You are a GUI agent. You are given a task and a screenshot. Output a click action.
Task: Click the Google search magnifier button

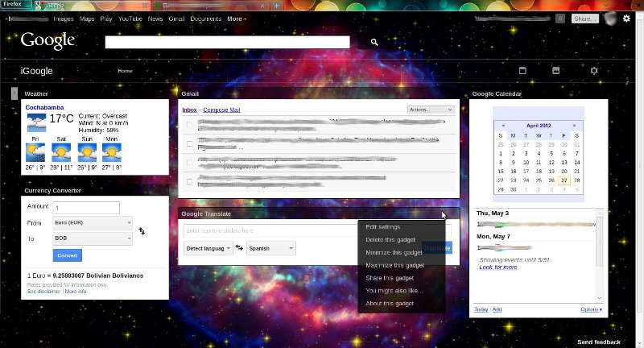pos(374,42)
